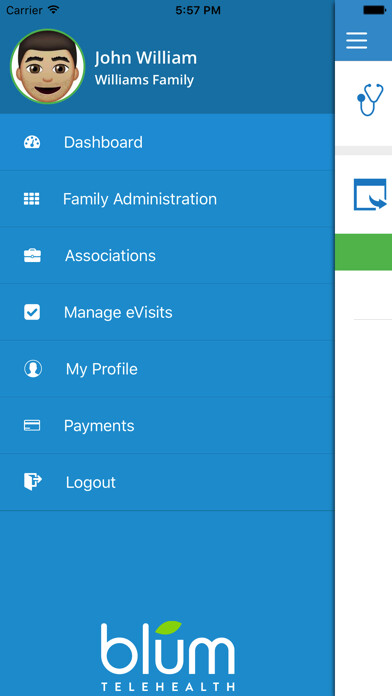Tap the calendar with arrow icon
392x696 pixels.
tap(370, 194)
